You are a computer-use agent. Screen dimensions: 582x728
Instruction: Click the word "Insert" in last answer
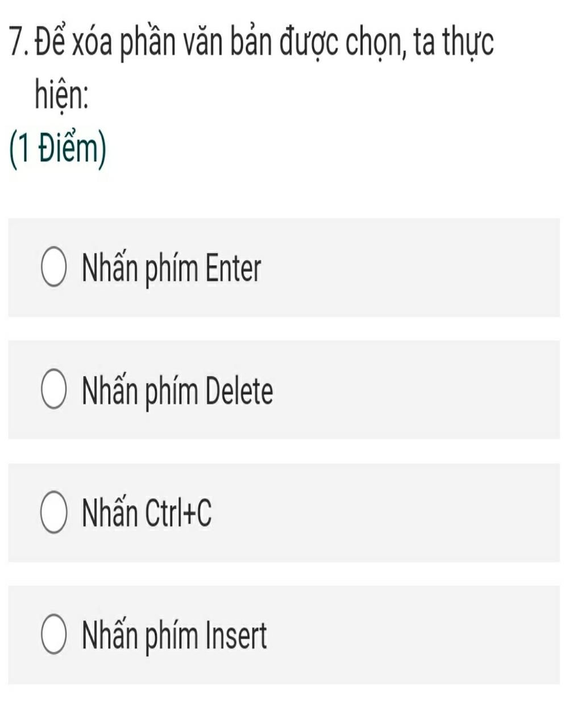pos(236,636)
